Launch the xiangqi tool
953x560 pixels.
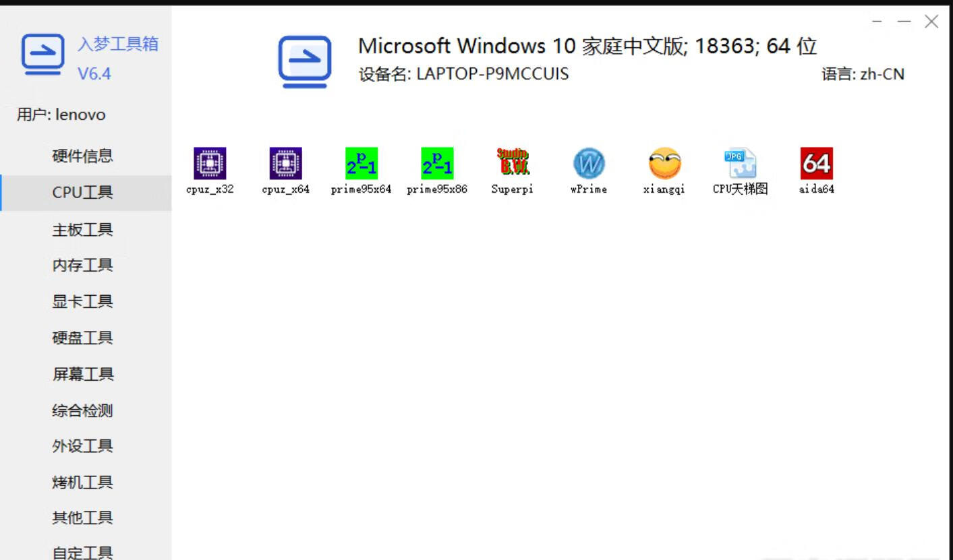(664, 171)
